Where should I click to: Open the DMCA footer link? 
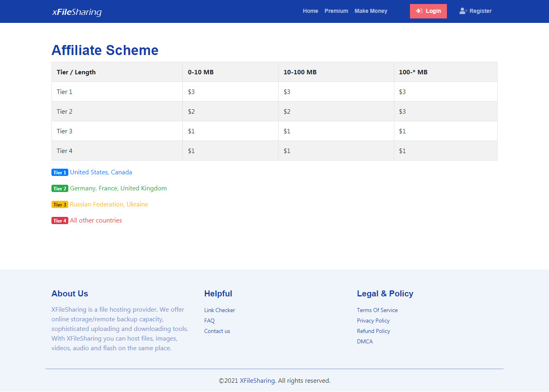(x=365, y=341)
